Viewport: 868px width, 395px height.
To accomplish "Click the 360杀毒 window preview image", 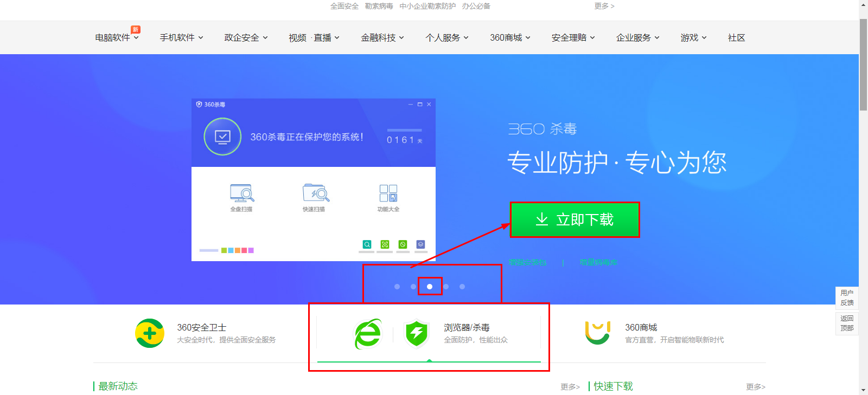I will [x=314, y=180].
